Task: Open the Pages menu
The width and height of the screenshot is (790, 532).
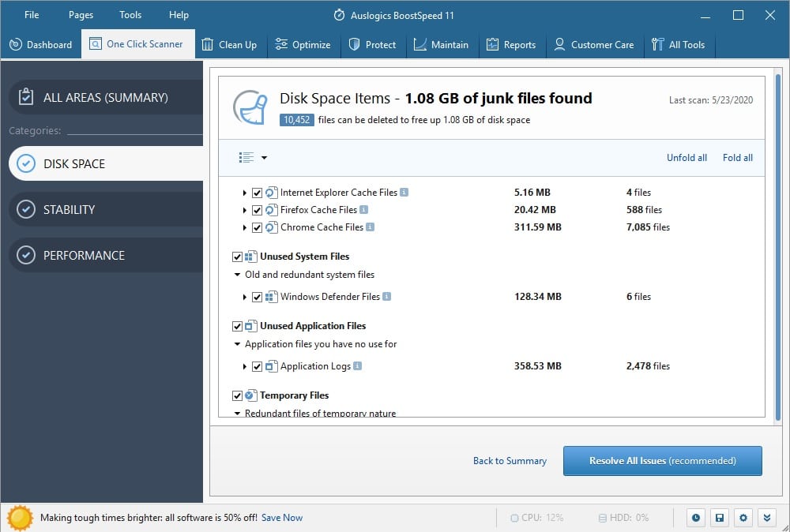Action: point(81,14)
